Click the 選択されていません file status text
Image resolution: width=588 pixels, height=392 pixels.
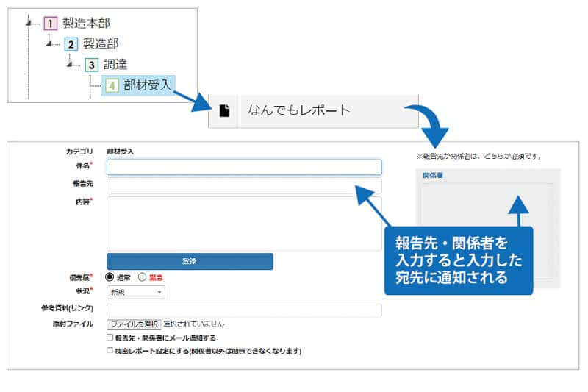click(193, 324)
